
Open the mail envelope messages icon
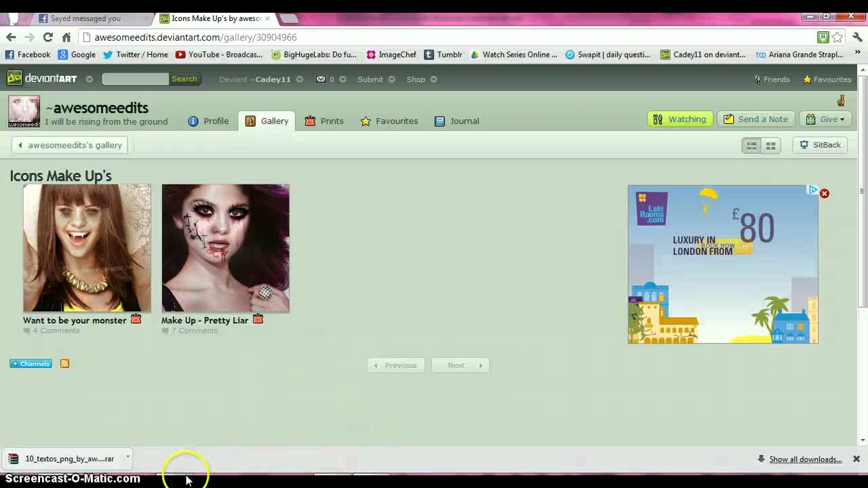321,79
